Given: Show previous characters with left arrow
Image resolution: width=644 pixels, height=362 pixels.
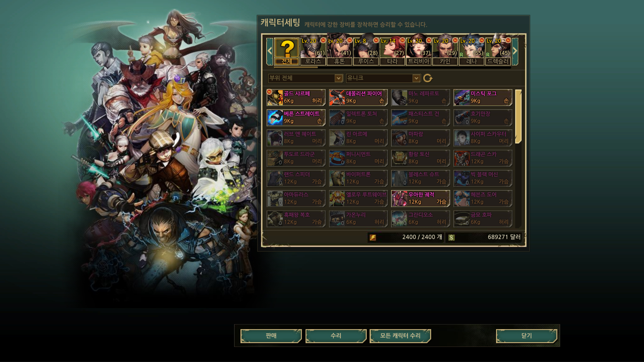Looking at the screenshot, I should (x=270, y=51).
